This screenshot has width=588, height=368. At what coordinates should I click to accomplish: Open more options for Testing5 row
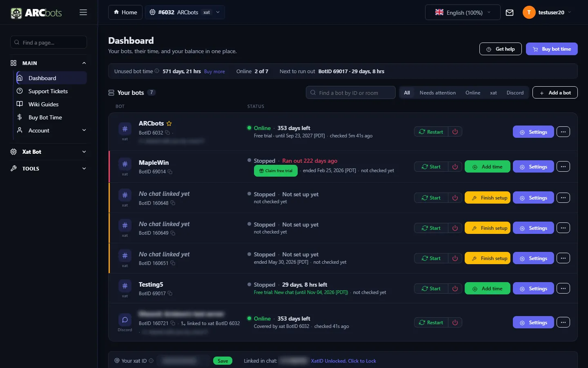coord(563,288)
